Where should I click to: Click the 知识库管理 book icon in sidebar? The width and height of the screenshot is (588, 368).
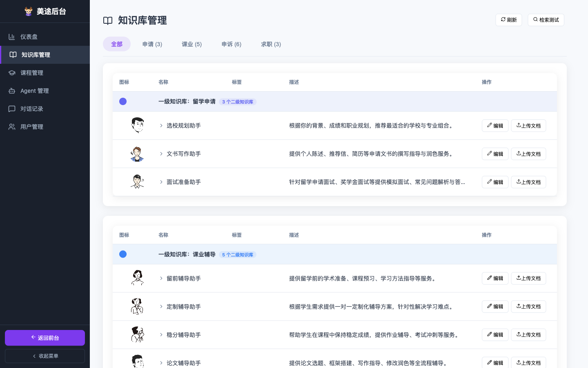(13, 55)
